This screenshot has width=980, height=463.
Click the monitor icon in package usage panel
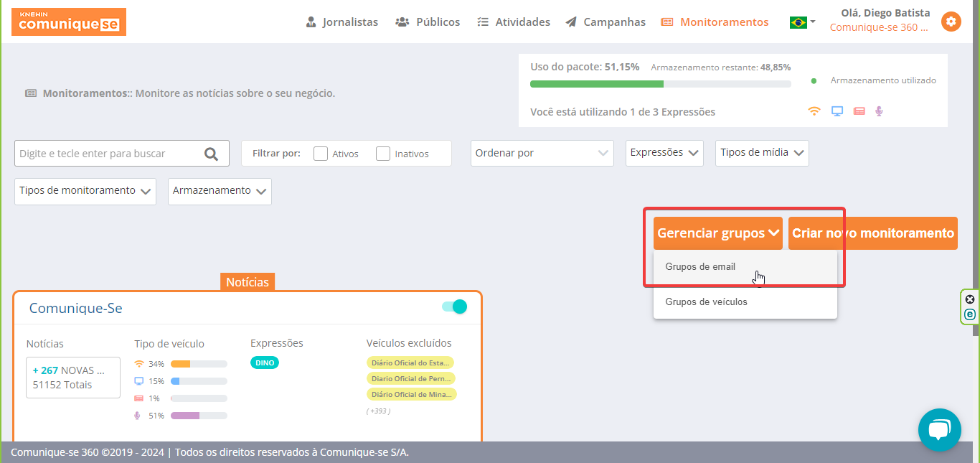(x=837, y=111)
